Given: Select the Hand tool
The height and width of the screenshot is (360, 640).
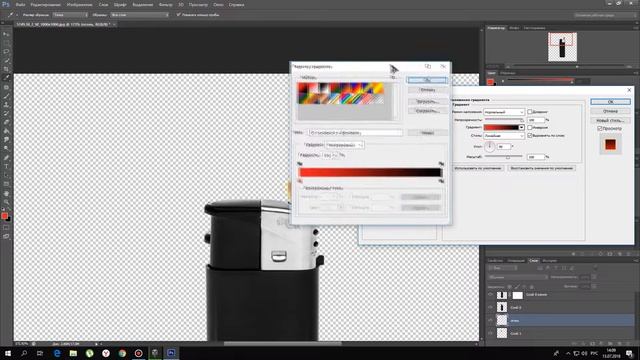Looking at the screenshot, I should click(6, 193).
